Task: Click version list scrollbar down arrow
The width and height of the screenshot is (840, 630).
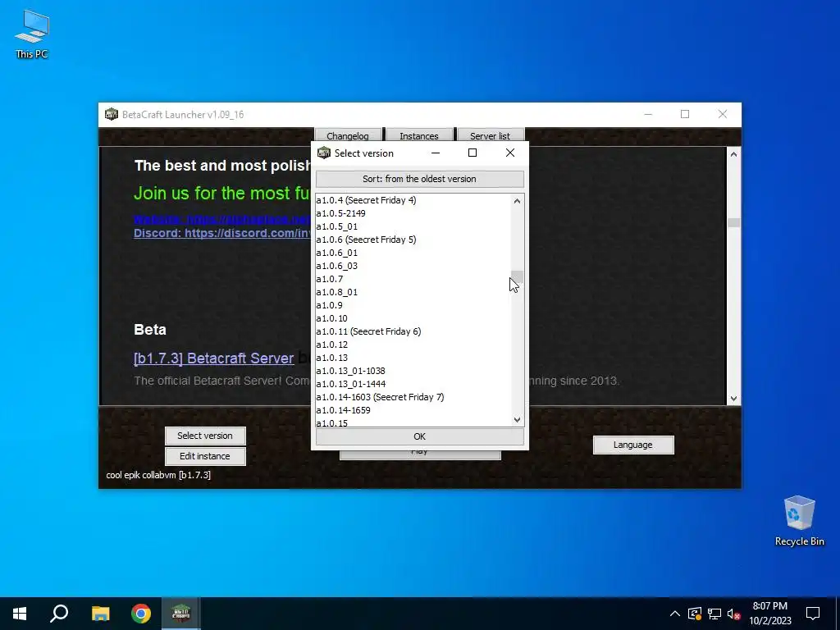Action: point(517,420)
